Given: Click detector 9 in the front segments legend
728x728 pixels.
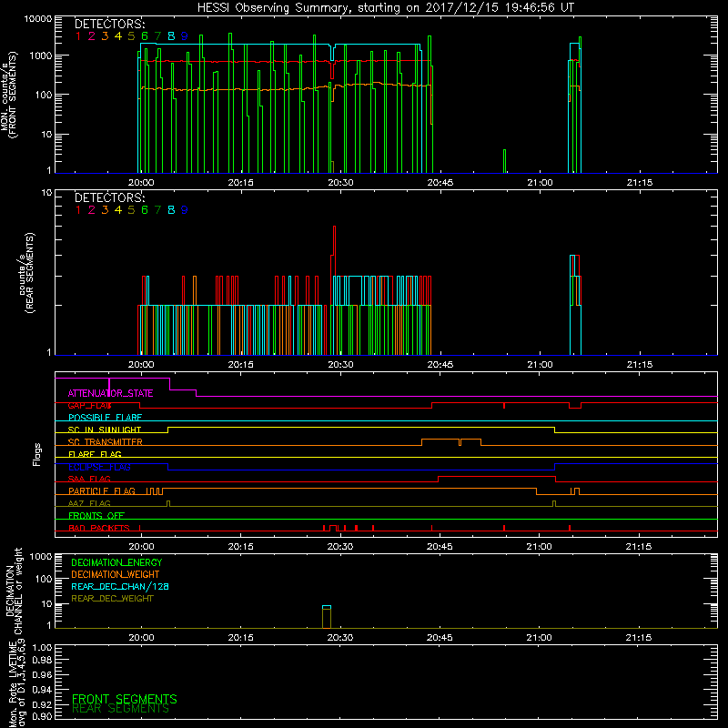Looking at the screenshot, I should (x=185, y=36).
